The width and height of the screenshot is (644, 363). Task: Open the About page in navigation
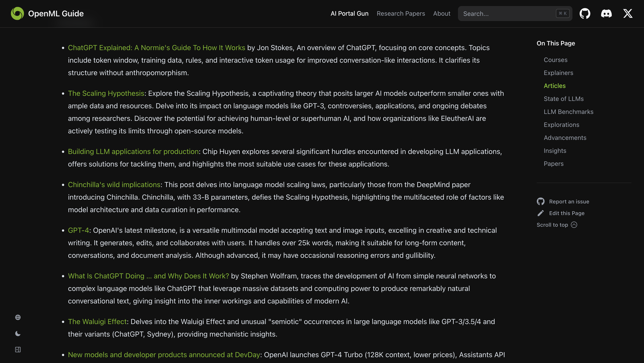point(441,13)
